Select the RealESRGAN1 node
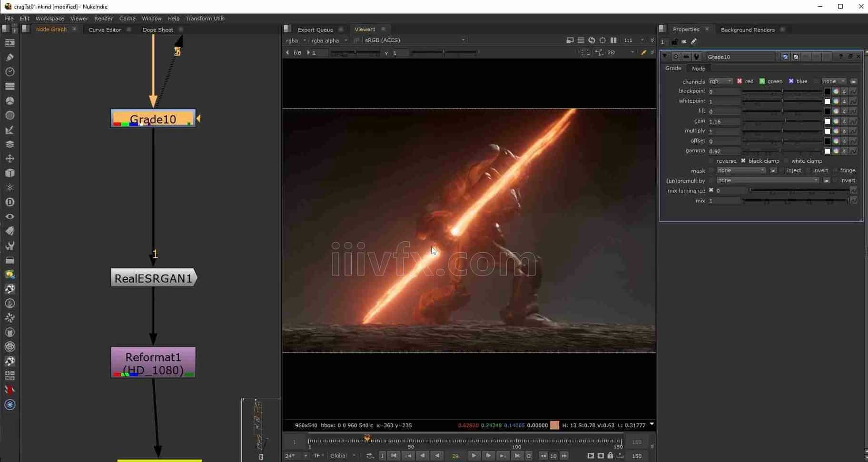This screenshot has height=462, width=868. click(153, 278)
